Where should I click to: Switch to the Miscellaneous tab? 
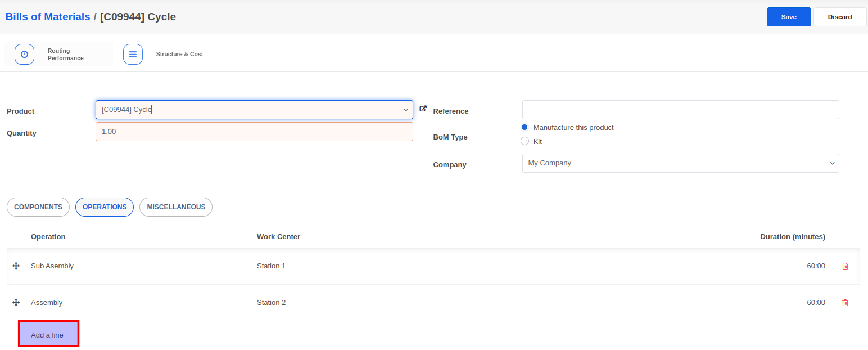176,207
